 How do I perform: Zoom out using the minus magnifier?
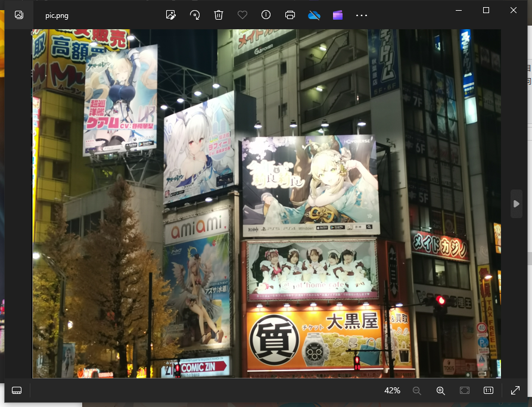coord(417,390)
